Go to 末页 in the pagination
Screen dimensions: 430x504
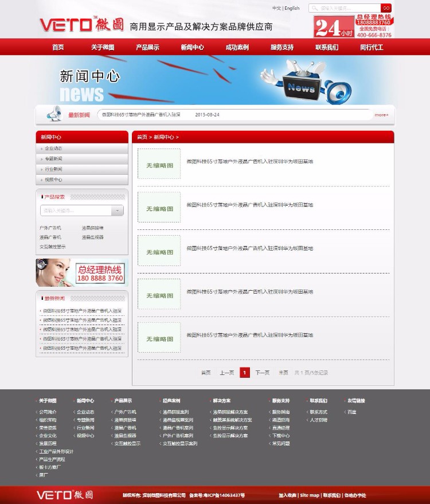coord(283,373)
